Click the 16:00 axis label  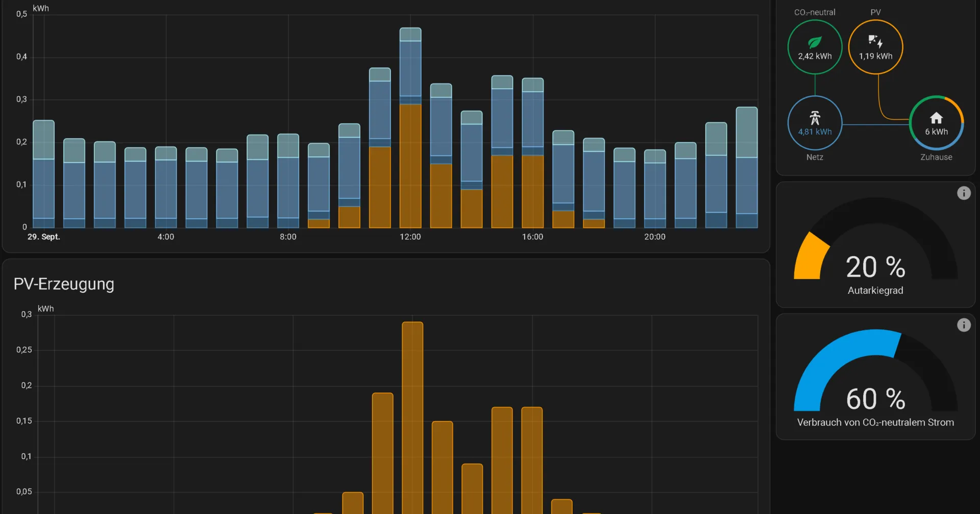coord(532,237)
